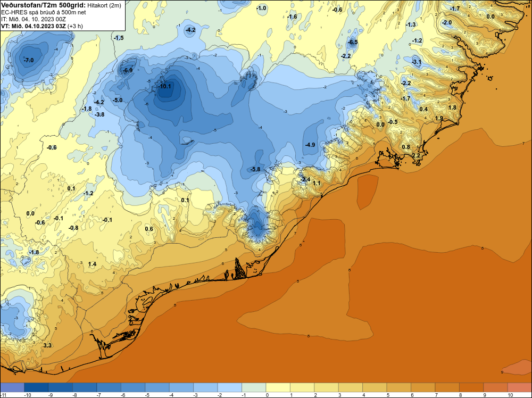Click the 0.8 temperature label
This screenshot has height=398, width=532.
tap(406, 147)
